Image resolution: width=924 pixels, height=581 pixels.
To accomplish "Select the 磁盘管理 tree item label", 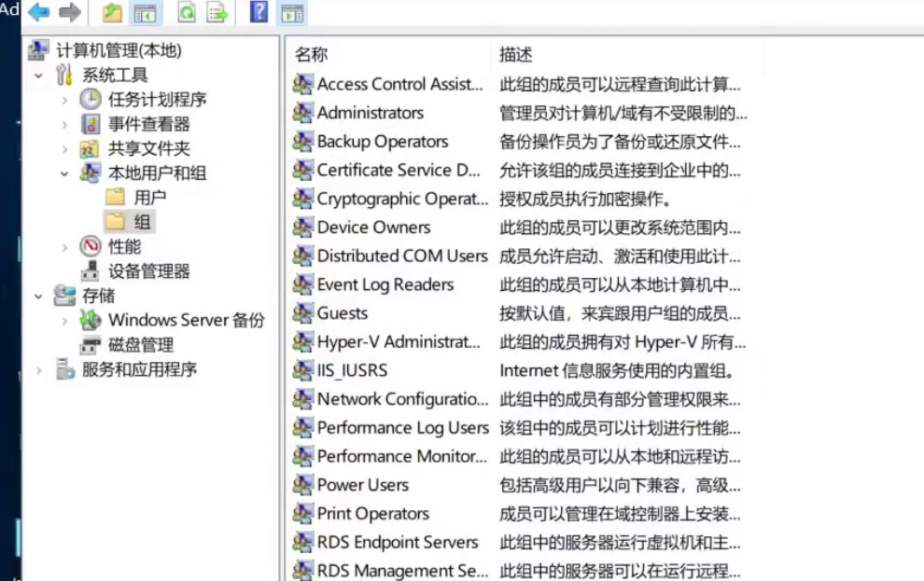I will coord(141,345).
